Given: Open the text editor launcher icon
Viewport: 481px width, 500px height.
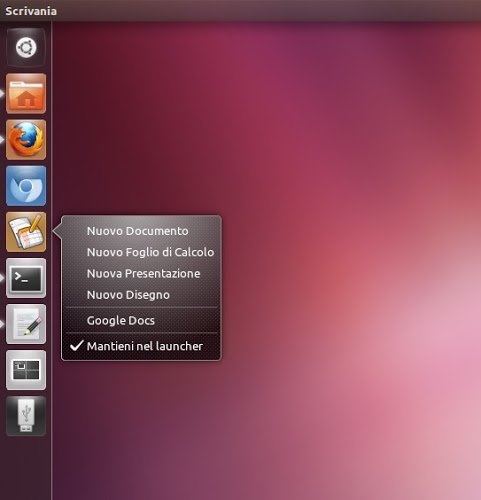Looking at the screenshot, I should pyautogui.click(x=26, y=324).
